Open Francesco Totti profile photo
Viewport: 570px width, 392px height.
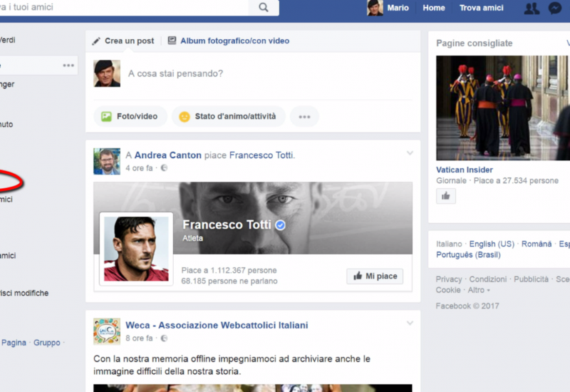tap(136, 249)
